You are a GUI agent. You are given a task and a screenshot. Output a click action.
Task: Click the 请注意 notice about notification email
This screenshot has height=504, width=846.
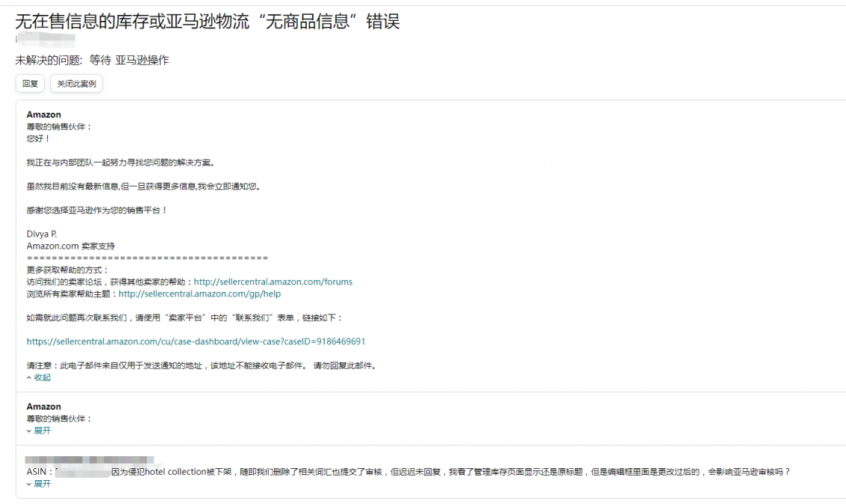click(202, 365)
